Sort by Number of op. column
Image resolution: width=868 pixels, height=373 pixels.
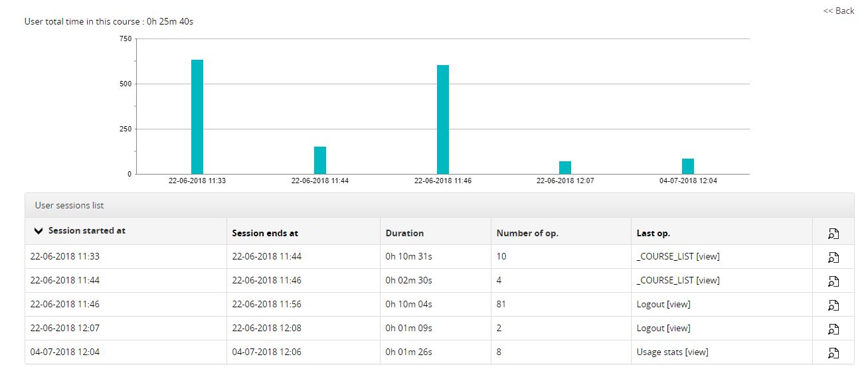(529, 233)
